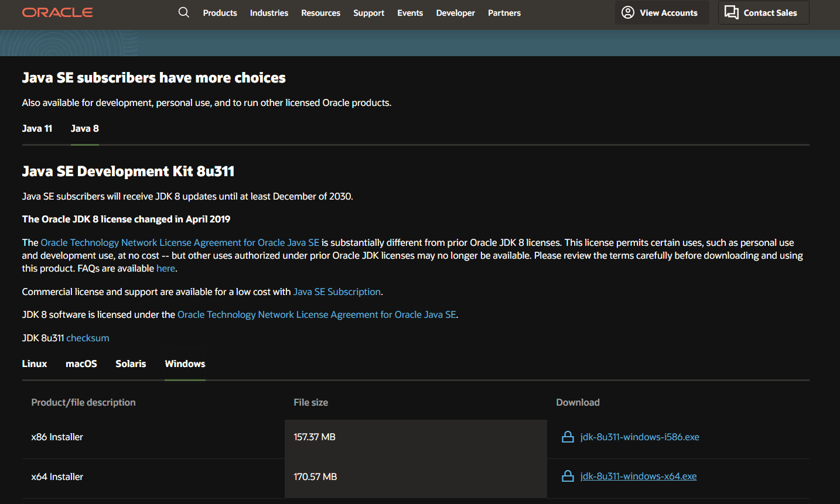The width and height of the screenshot is (840, 504).
Task: Open the Industries menu
Action: click(269, 13)
